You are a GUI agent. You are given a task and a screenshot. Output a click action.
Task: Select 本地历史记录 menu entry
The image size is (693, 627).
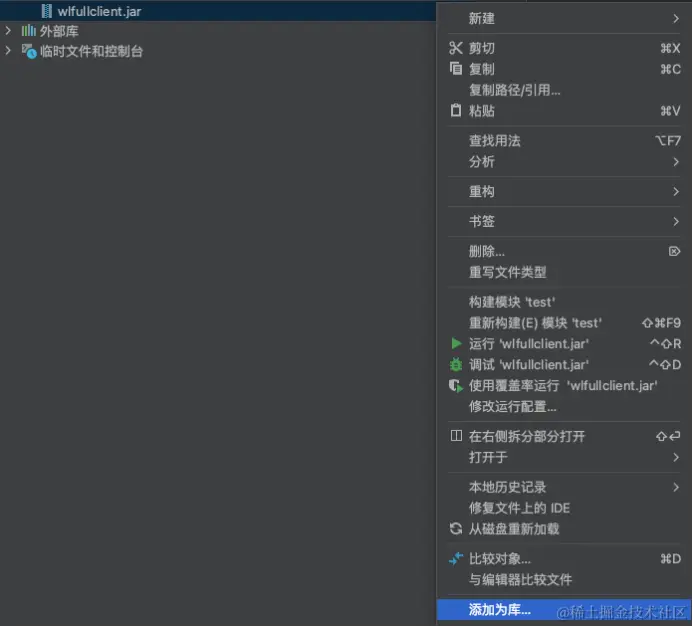(x=564, y=487)
